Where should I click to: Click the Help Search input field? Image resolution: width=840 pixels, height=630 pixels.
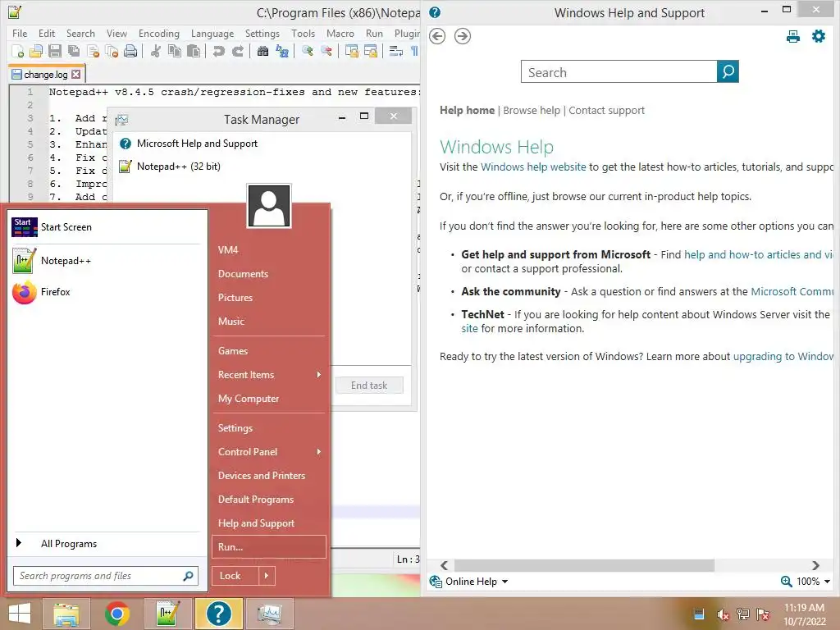[619, 72]
